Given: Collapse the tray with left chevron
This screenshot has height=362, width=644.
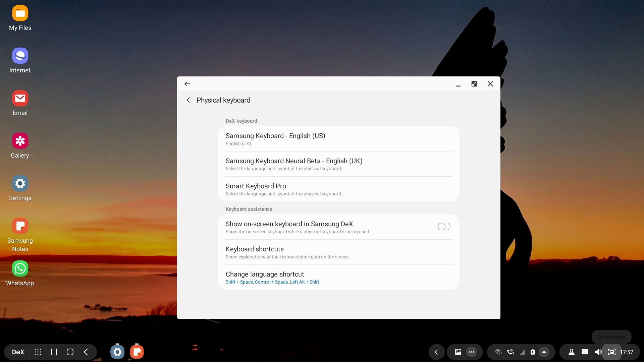Looking at the screenshot, I should click(436, 352).
